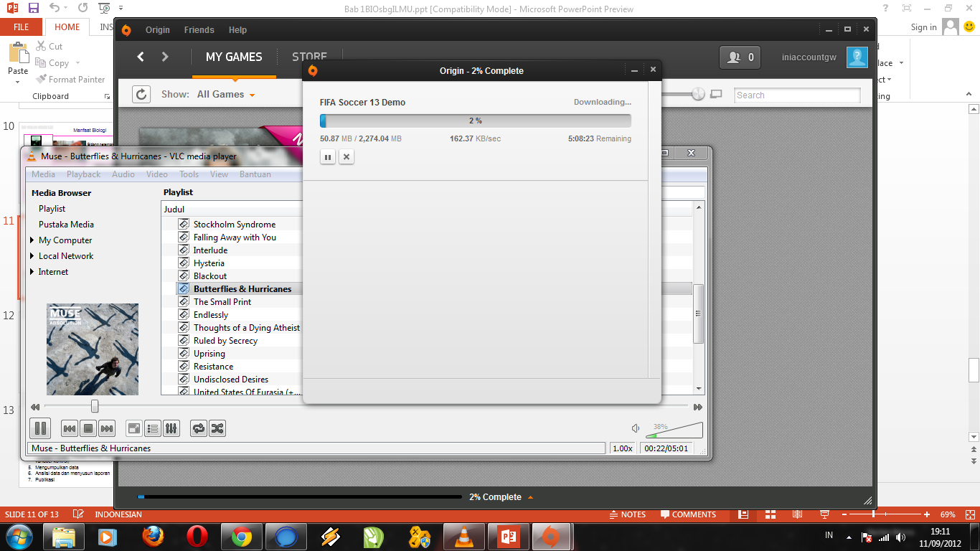This screenshot has height=551, width=980.
Task: Open the Media menu in VLC
Action: (x=43, y=174)
